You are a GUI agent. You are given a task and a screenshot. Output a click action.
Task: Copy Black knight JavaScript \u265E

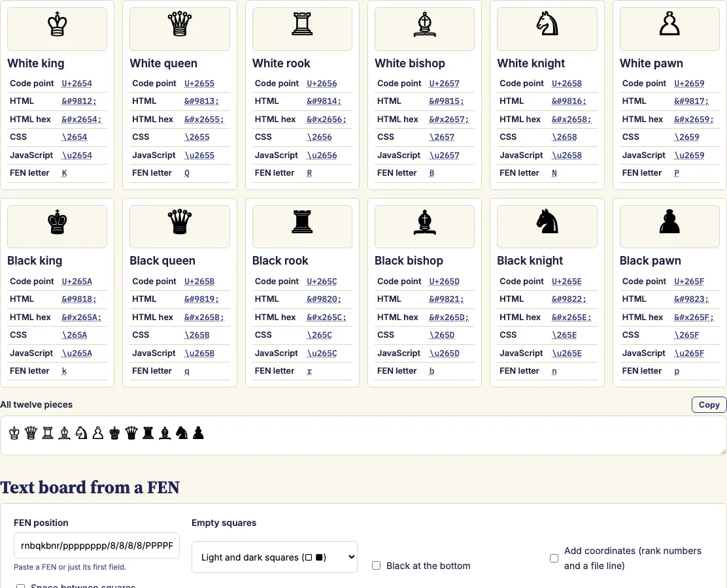pos(567,353)
